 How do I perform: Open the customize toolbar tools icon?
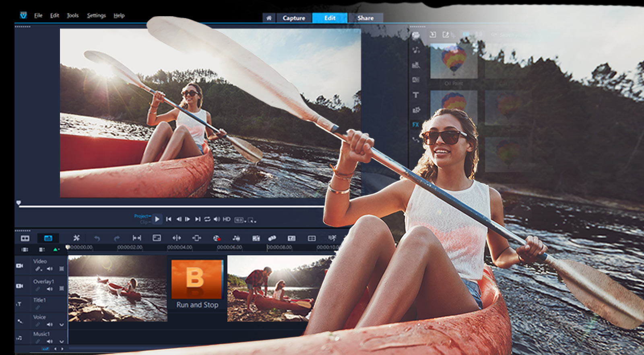(76, 238)
